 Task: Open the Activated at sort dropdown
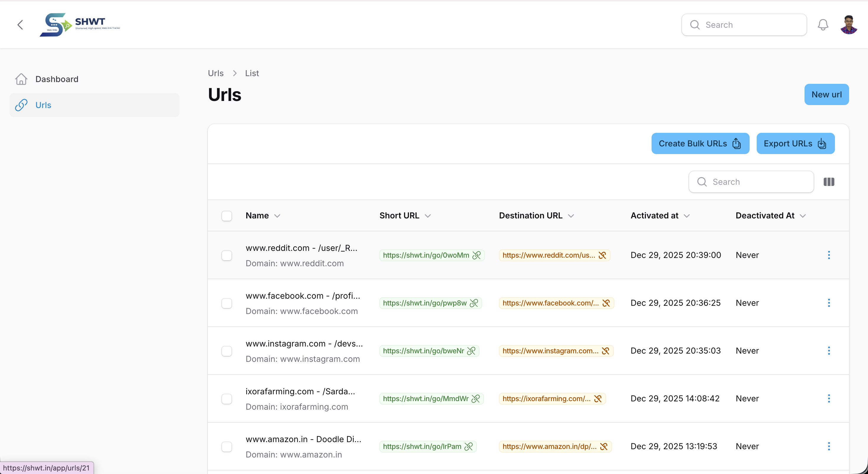(x=687, y=216)
